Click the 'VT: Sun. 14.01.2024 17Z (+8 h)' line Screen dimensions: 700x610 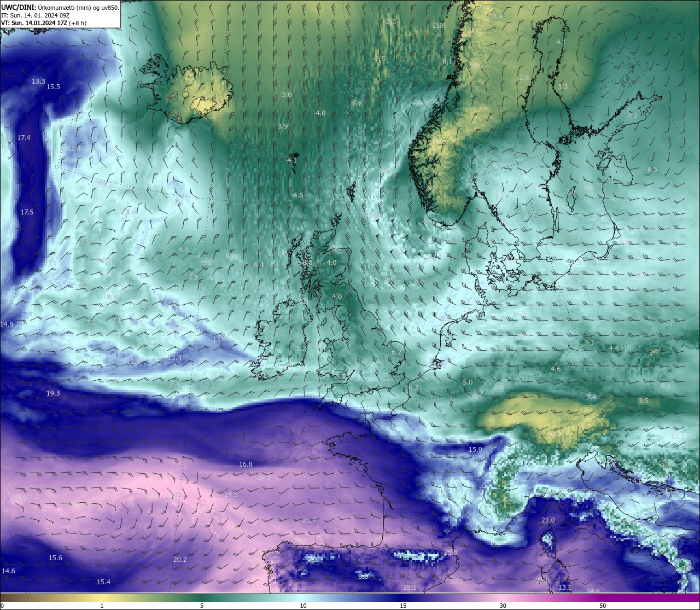click(44, 23)
